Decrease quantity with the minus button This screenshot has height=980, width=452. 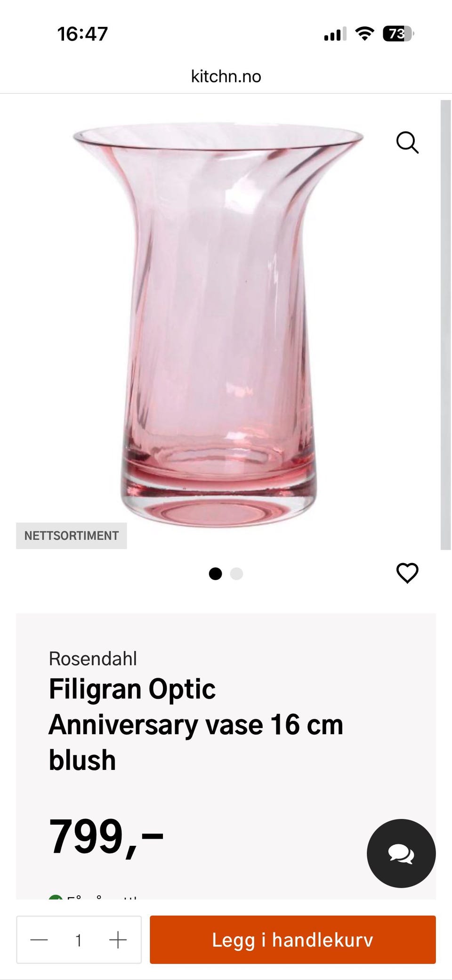[x=39, y=940]
